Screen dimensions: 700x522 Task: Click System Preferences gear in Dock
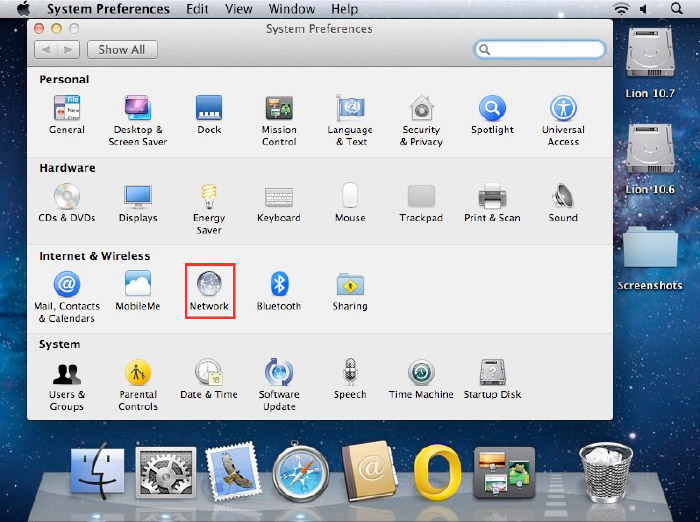pos(166,472)
